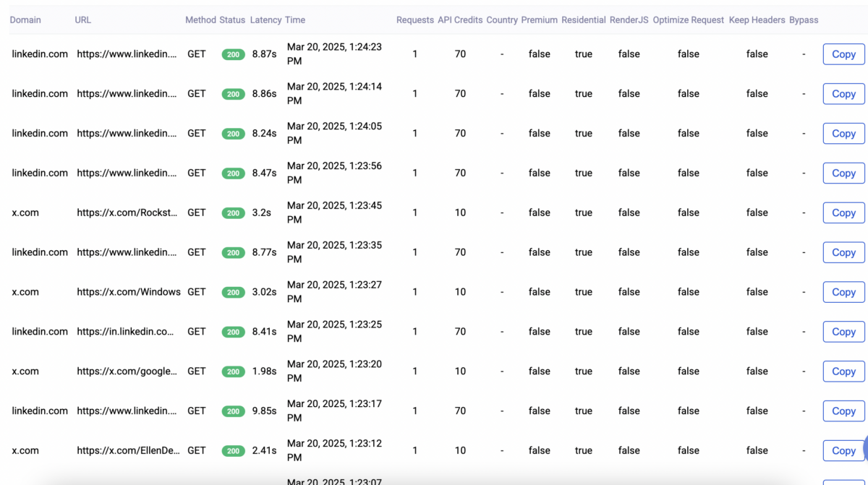
Task: Click the Time column header
Action: click(295, 20)
